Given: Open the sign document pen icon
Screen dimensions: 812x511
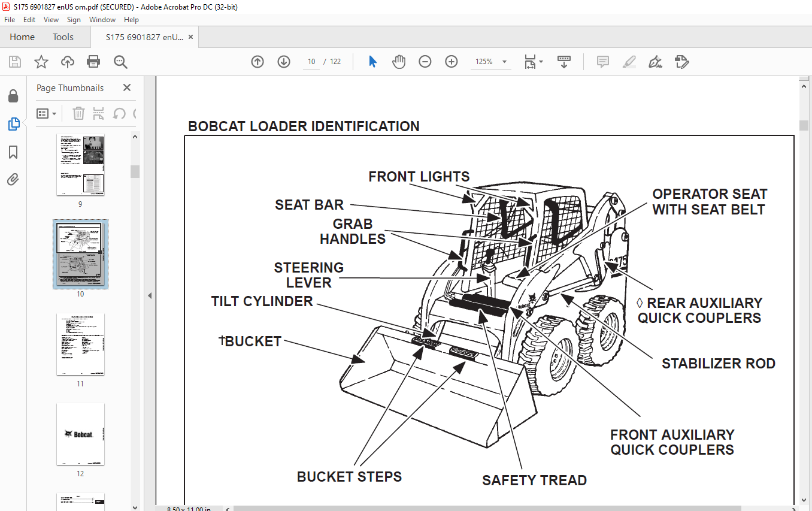Looking at the screenshot, I should [x=655, y=62].
